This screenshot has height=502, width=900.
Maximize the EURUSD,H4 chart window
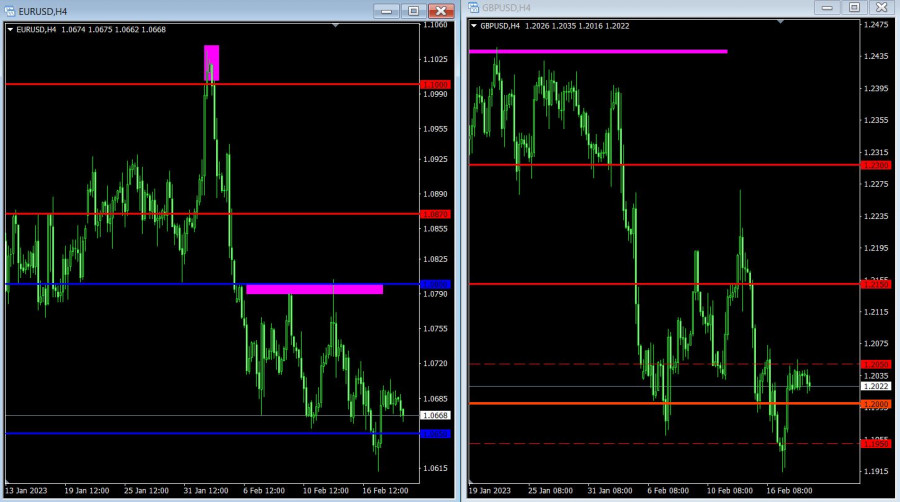tap(413, 10)
